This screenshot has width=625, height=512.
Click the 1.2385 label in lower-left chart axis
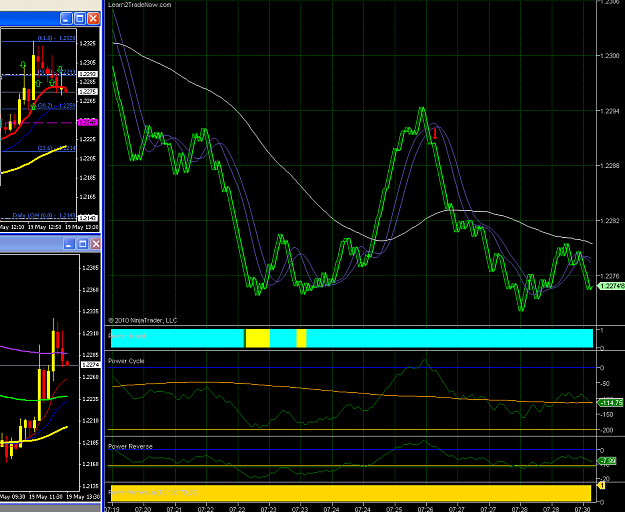tap(90, 268)
